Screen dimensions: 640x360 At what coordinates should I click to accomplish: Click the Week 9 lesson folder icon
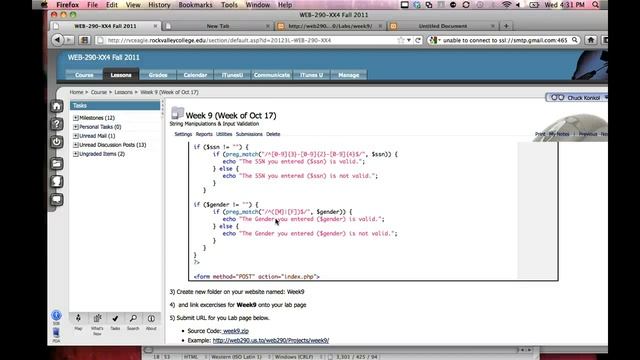[177, 113]
